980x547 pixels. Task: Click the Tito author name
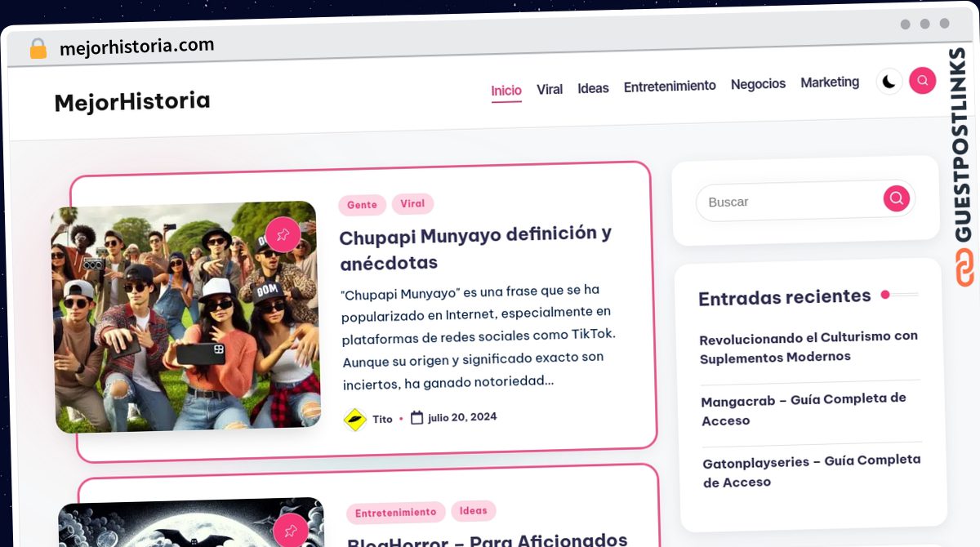coord(382,419)
